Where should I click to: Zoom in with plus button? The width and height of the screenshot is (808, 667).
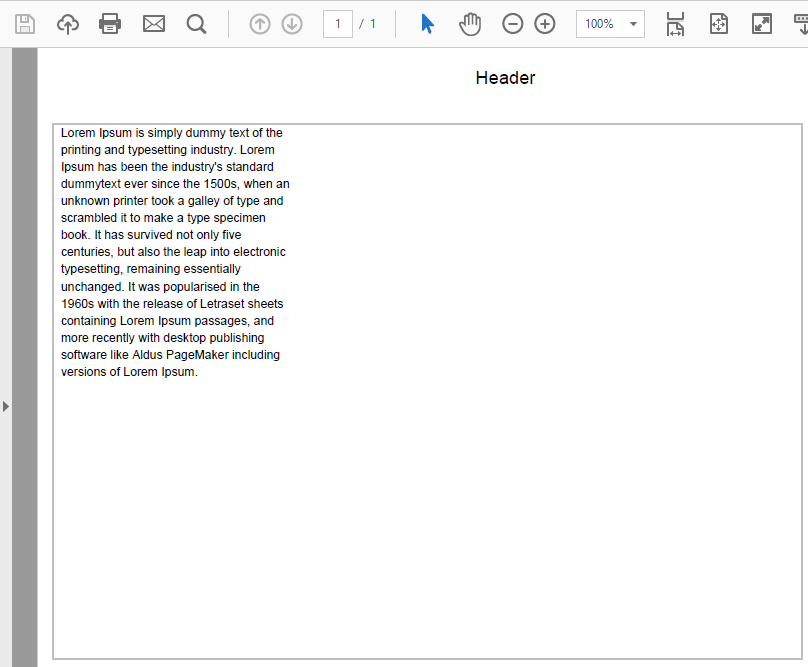tap(545, 24)
